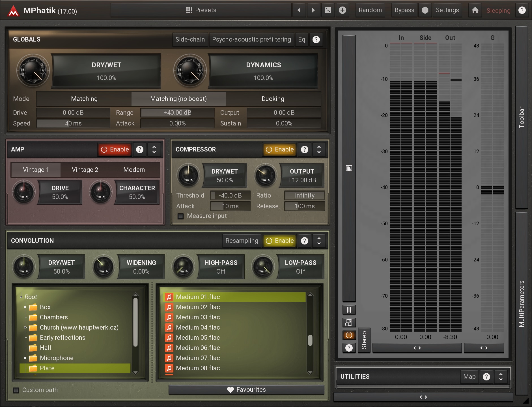Open the Presets browser
The image size is (532, 407).
pyautogui.click(x=201, y=10)
